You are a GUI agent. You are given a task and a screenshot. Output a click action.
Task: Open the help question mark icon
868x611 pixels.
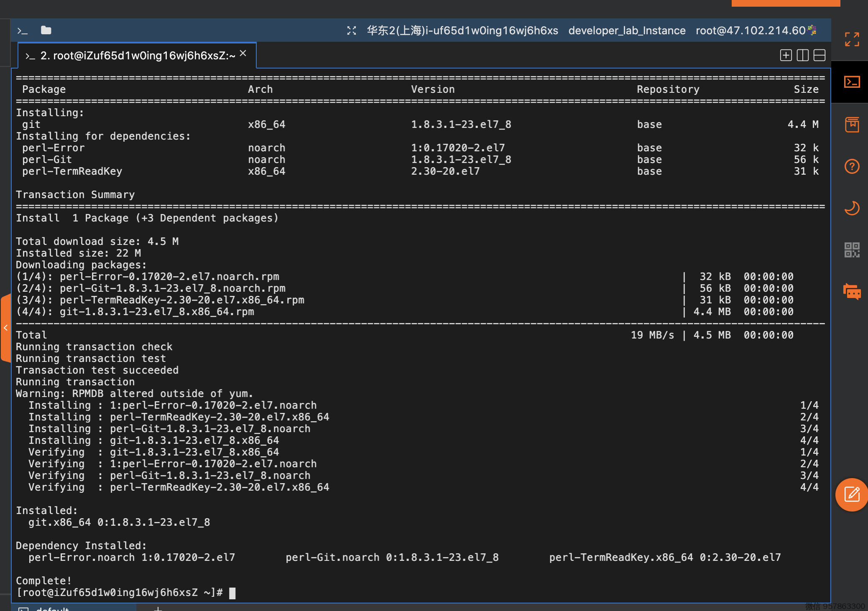(852, 166)
